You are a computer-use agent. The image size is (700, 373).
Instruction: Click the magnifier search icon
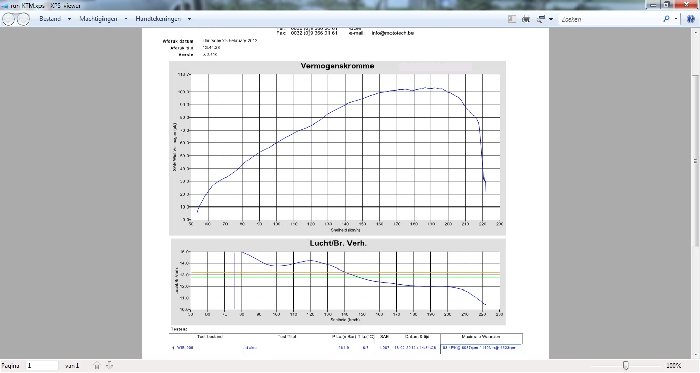click(667, 19)
